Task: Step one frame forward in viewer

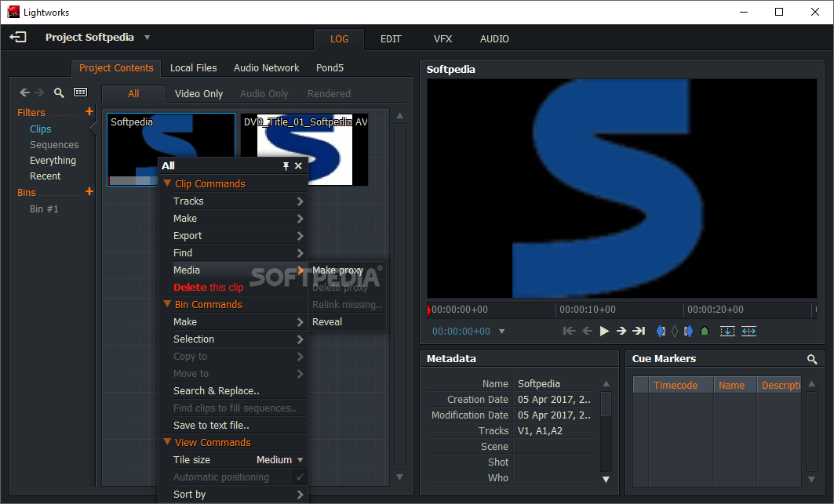Action: coord(621,332)
